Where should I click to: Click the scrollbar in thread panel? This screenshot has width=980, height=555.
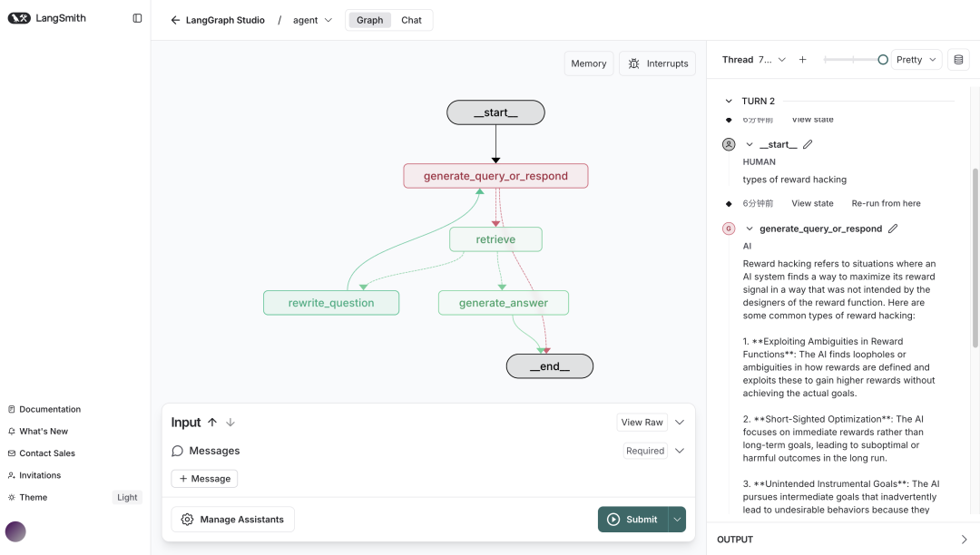point(975,258)
